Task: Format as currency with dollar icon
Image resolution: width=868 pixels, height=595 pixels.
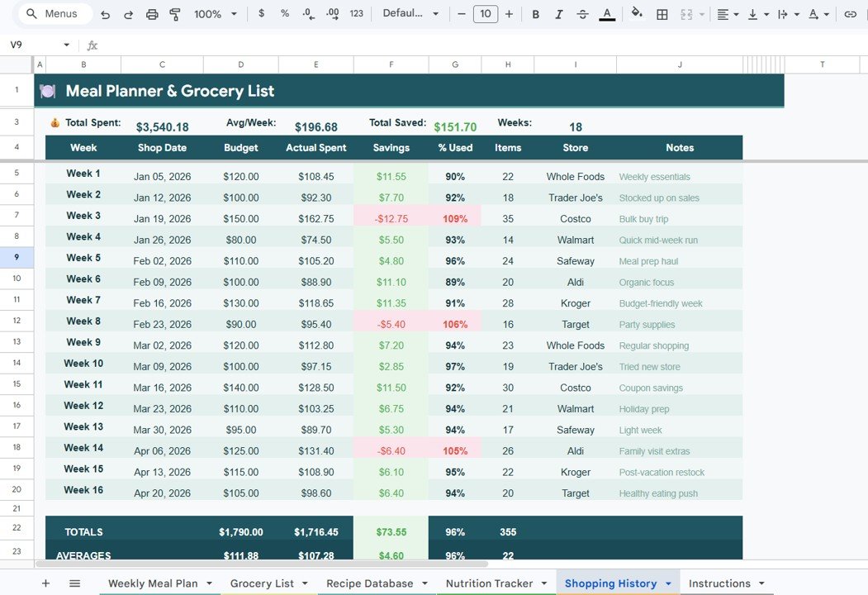Action: tap(262, 14)
